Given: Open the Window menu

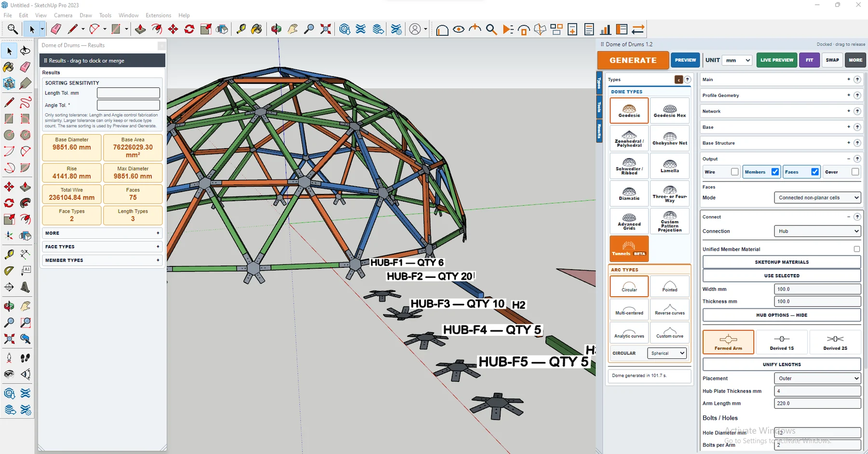Looking at the screenshot, I should pos(128,15).
